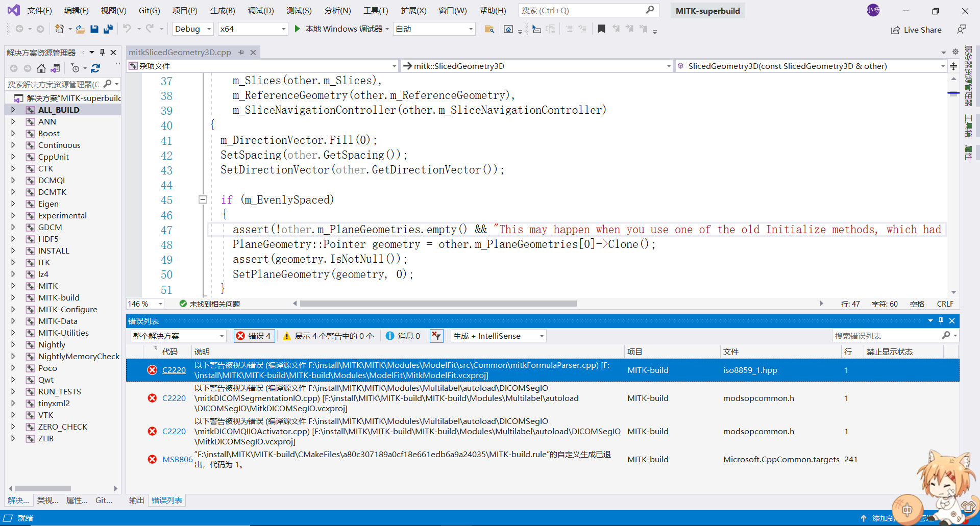
Task: Click the Solution Explorer horizontal scrollbar
Action: click(x=43, y=488)
